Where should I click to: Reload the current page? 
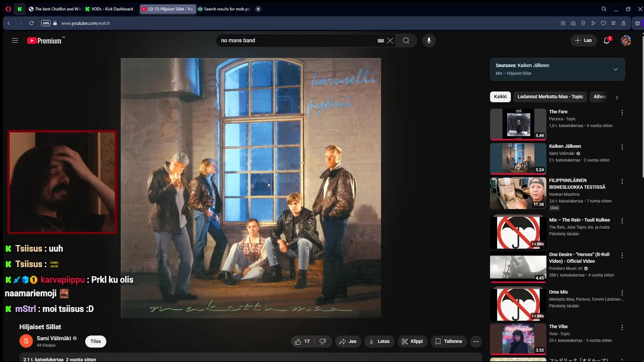coord(31,23)
